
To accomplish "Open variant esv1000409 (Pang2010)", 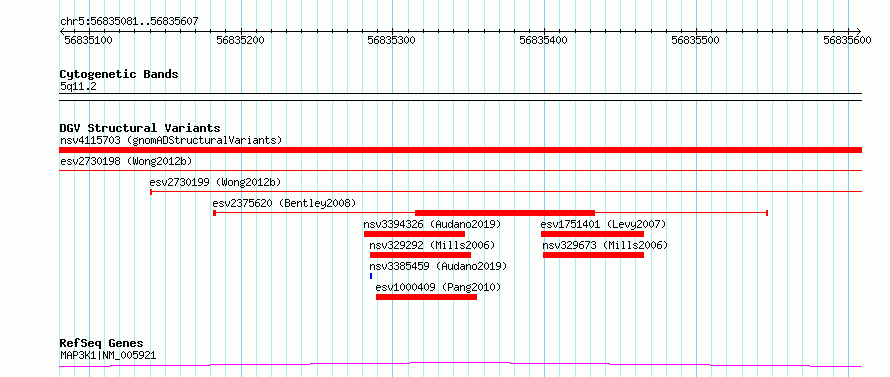I will pos(439,287).
